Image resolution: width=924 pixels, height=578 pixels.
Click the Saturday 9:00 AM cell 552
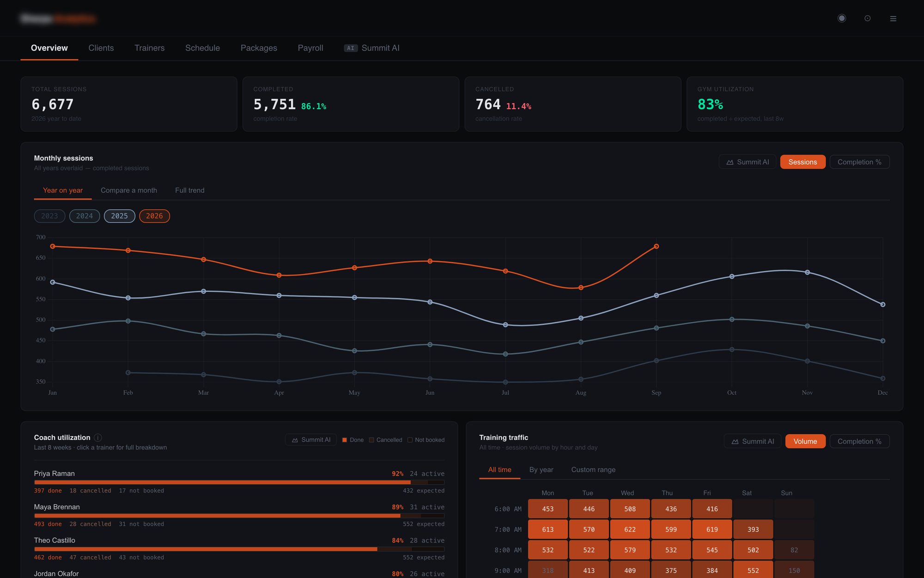pyautogui.click(x=753, y=571)
